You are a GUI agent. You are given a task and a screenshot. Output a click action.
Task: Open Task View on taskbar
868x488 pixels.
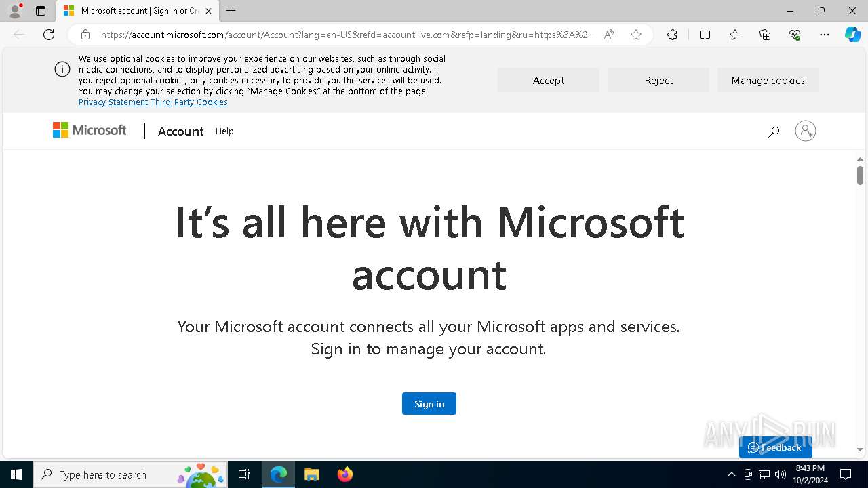pyautogui.click(x=244, y=474)
